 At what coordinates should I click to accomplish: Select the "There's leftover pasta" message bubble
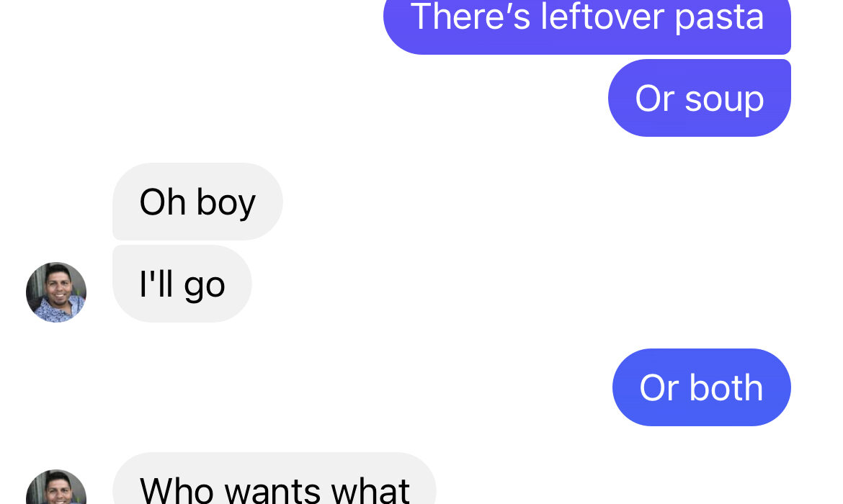pos(587,24)
